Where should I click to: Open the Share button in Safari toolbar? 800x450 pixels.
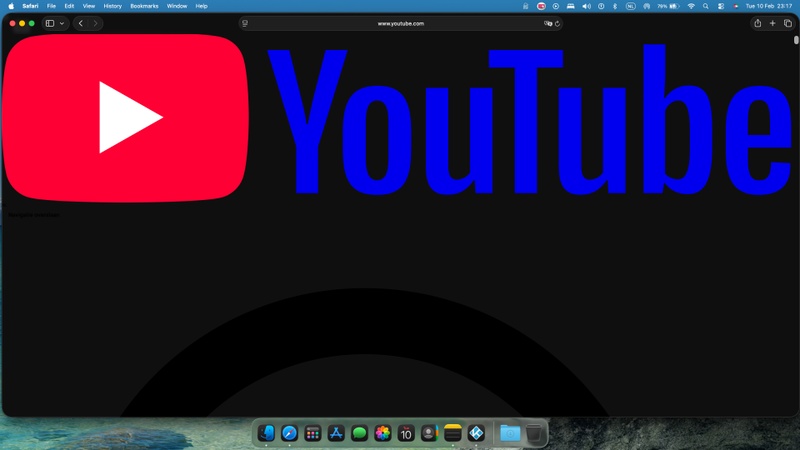[x=758, y=23]
